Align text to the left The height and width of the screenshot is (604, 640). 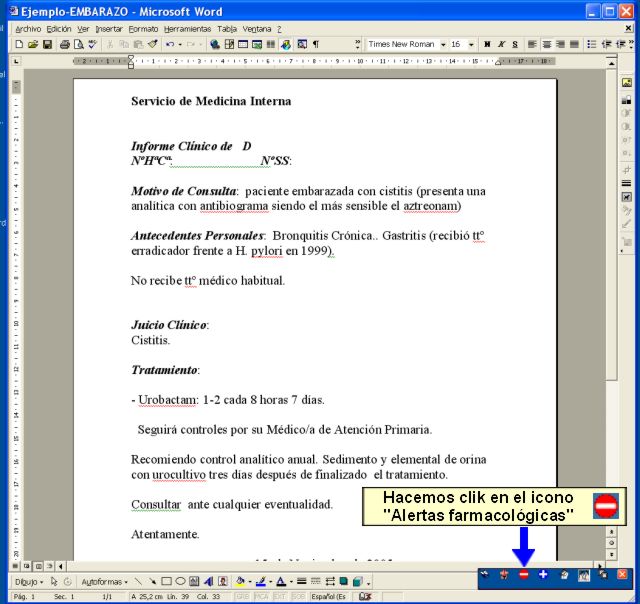click(532, 44)
